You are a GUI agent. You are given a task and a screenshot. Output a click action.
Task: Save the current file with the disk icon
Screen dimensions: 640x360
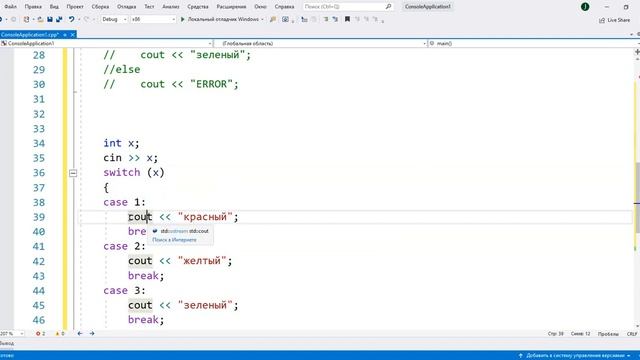50,19
